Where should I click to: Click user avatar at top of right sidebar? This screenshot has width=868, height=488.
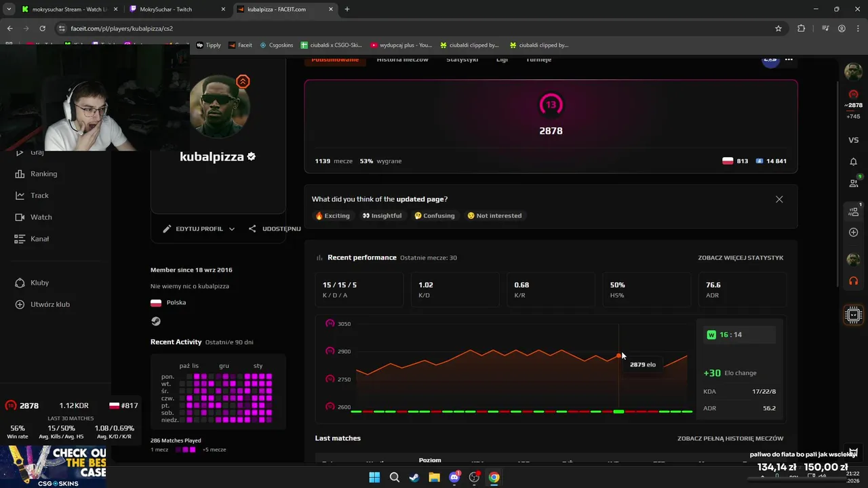(853, 71)
